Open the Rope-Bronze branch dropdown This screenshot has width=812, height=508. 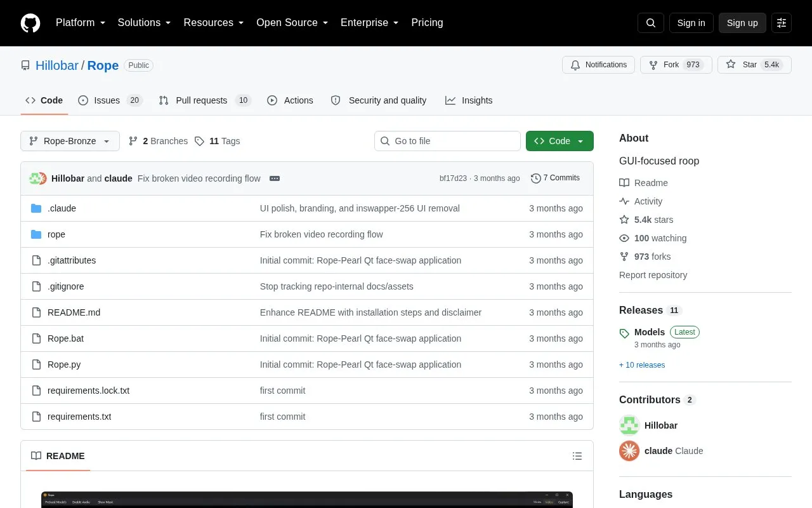click(70, 141)
